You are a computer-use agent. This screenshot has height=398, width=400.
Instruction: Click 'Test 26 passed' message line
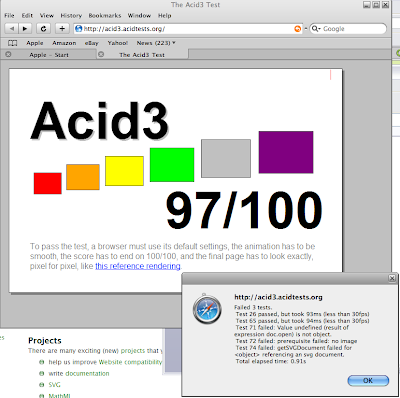click(x=302, y=314)
